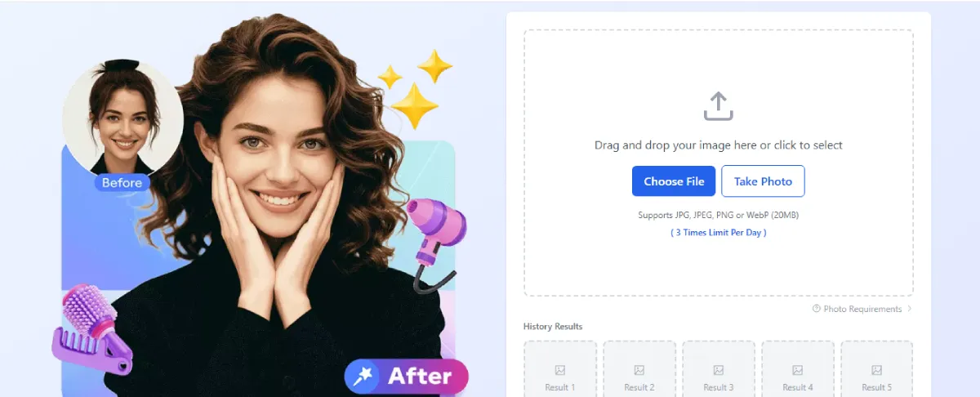
Task: Click the After badge with magic wand
Action: pos(406,377)
